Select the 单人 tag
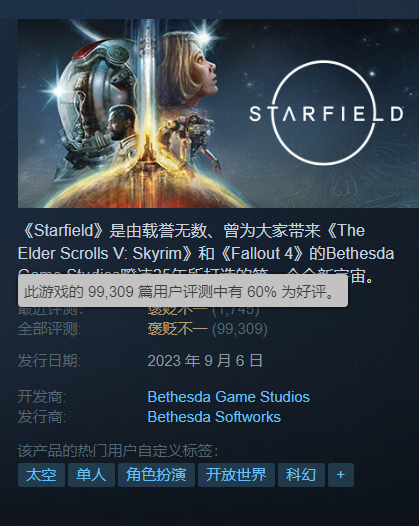 tap(91, 475)
